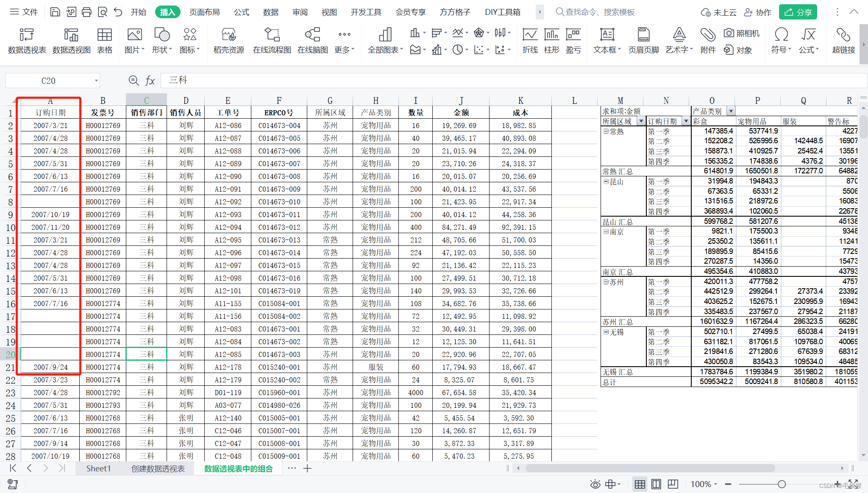
Task: Open the 数据 ribbon tab
Action: pos(271,12)
